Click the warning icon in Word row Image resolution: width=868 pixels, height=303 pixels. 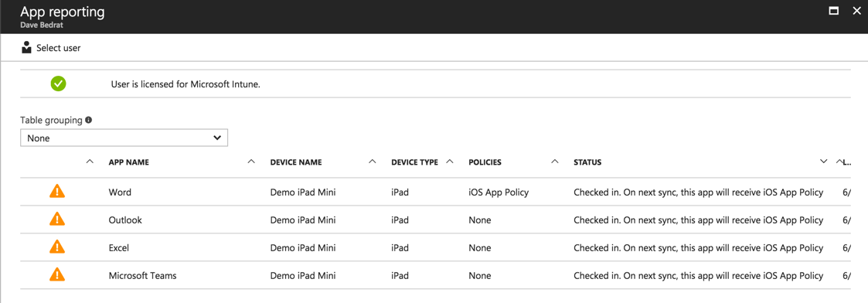[57, 192]
